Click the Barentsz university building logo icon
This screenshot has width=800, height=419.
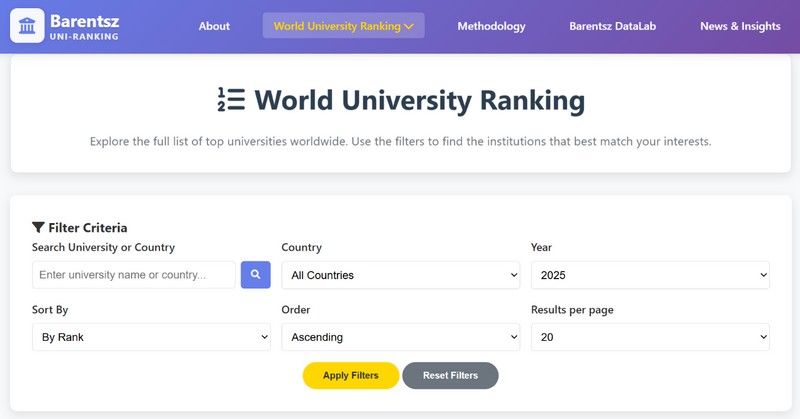27,26
